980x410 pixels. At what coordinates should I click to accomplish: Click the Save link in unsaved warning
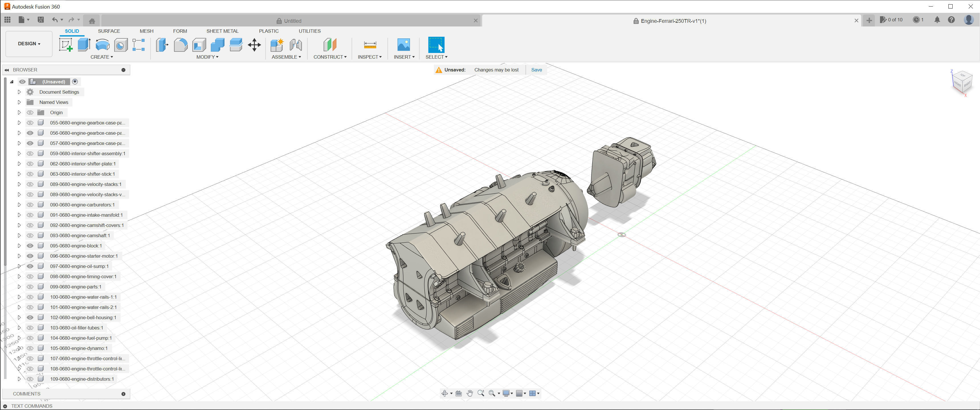click(536, 70)
